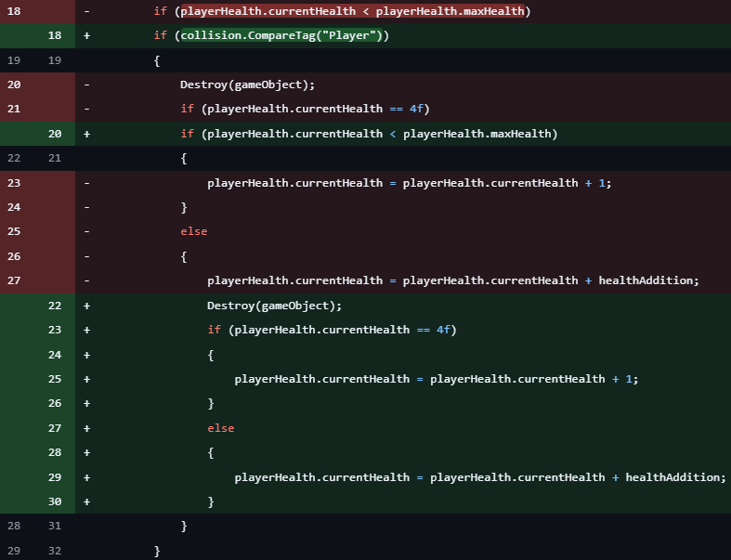Click new line number 32
731x560 pixels.
[55, 551]
